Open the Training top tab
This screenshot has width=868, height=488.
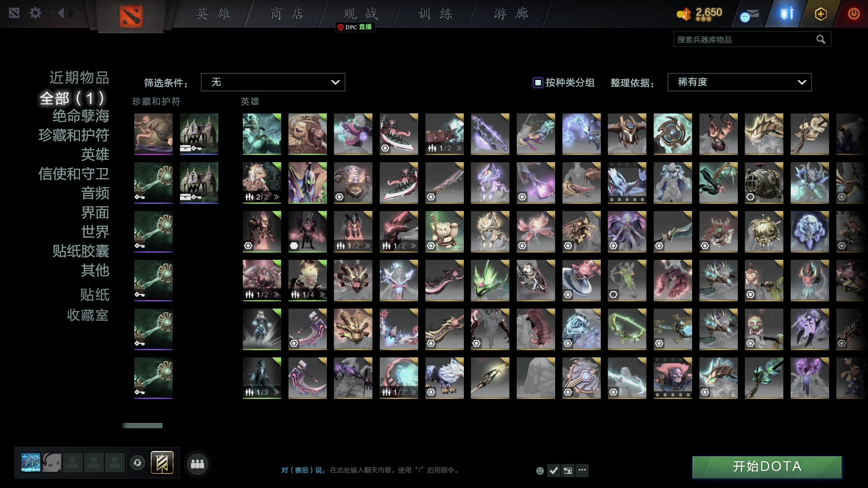coord(435,14)
